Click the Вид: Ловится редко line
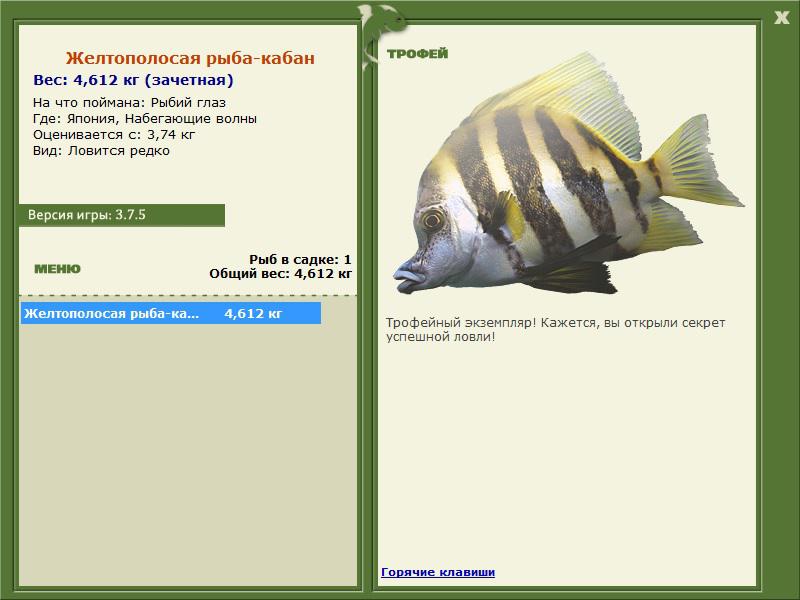This screenshot has width=800, height=600. coord(101,151)
